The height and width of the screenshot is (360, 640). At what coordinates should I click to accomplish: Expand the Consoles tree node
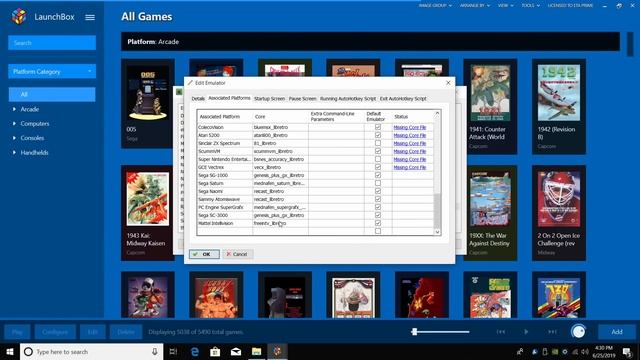click(x=14, y=138)
